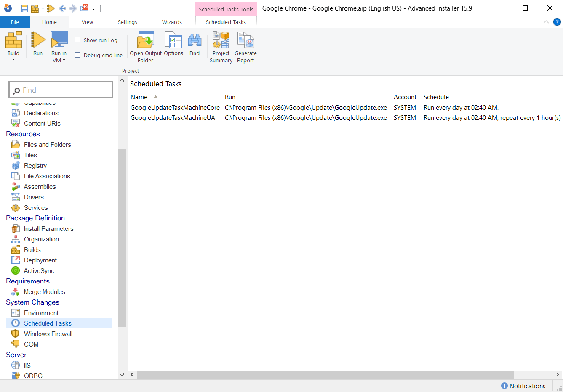Enable Show run Log checkbox
Screen dimensions: 563x392
(78, 40)
